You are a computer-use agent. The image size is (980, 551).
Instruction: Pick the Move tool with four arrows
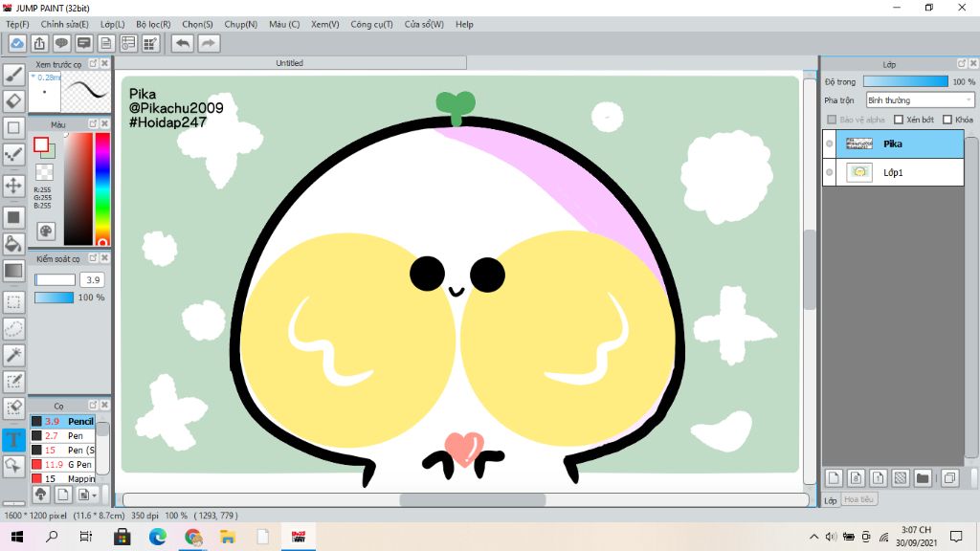pos(13,186)
